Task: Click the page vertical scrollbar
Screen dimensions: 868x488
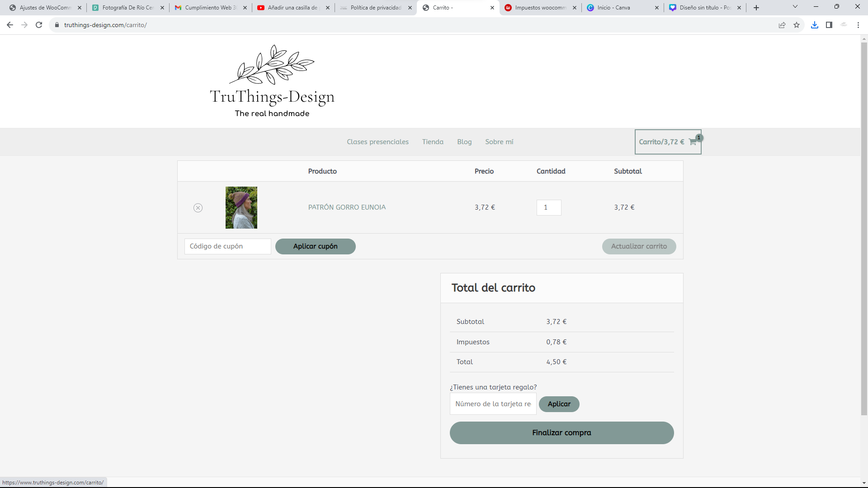Action: point(864,229)
